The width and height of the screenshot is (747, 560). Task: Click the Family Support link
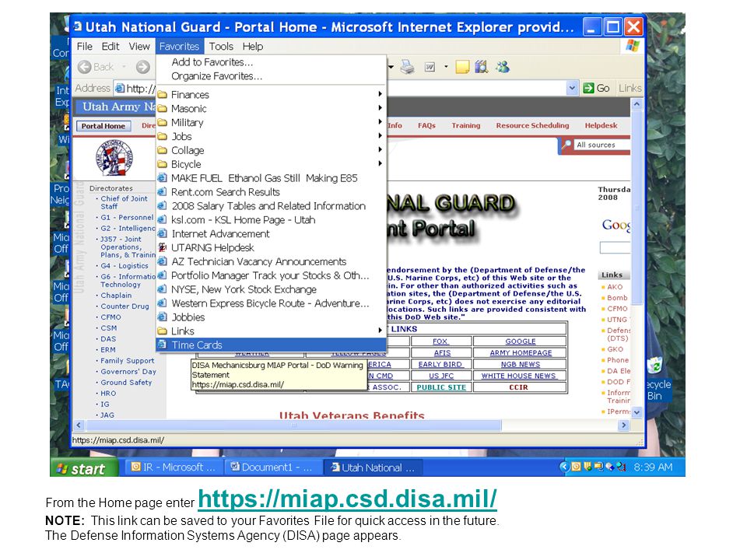click(x=127, y=361)
